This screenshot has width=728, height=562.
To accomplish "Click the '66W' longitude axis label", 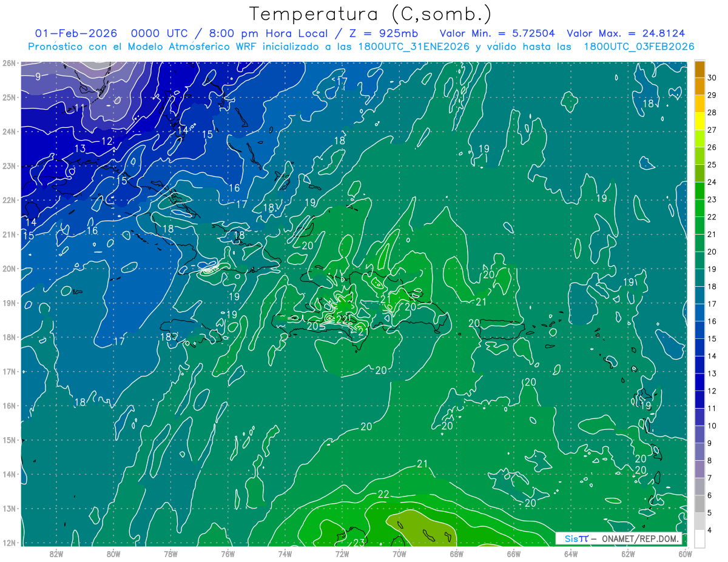I will pos(513,554).
